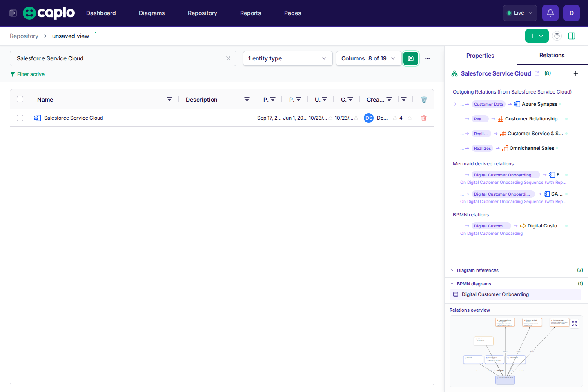Click the DS creator avatar

pos(369,118)
